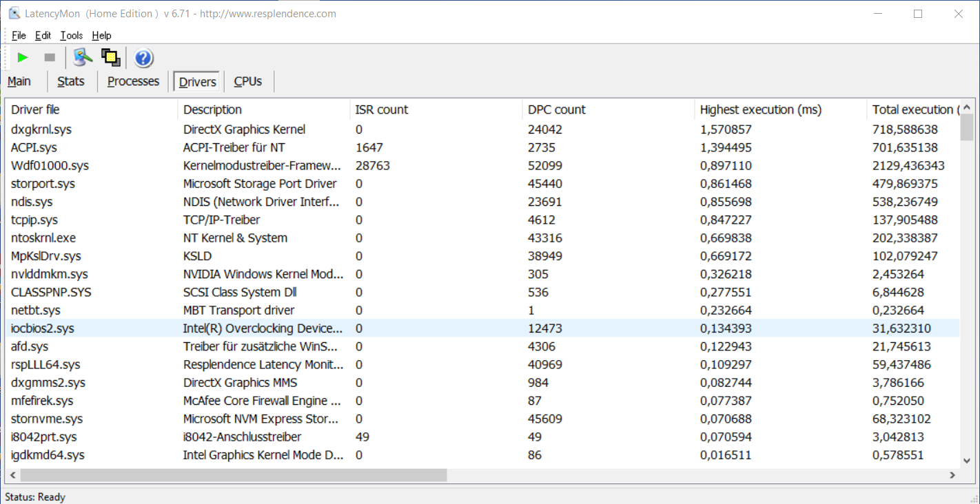Click the LatencyMon app icon in title bar
Viewport: 980px width, 504px height.
coord(14,14)
